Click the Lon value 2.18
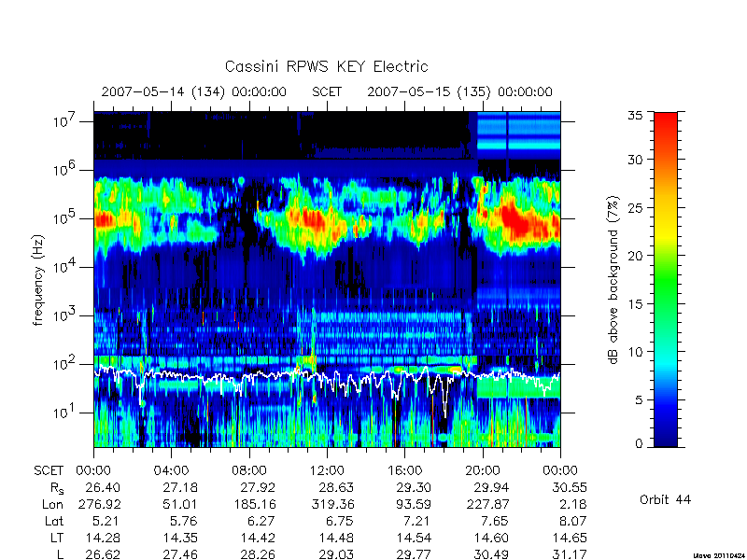 (x=574, y=504)
